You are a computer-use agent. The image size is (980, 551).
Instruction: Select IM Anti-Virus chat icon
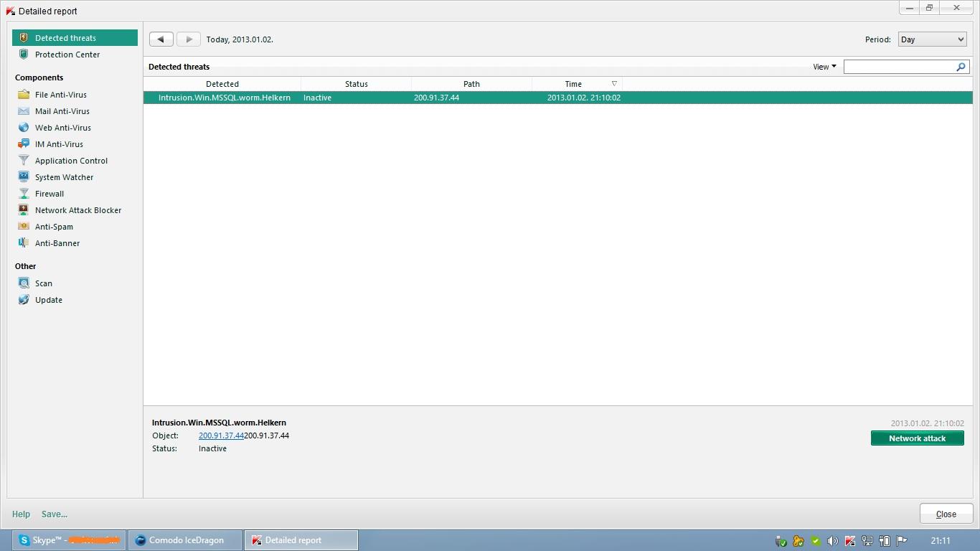click(24, 144)
